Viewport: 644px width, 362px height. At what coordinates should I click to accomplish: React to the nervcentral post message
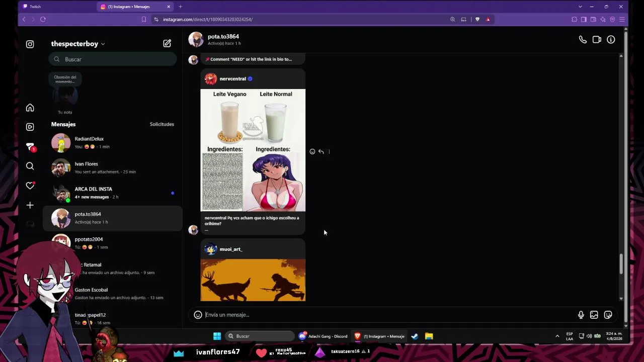pyautogui.click(x=312, y=152)
